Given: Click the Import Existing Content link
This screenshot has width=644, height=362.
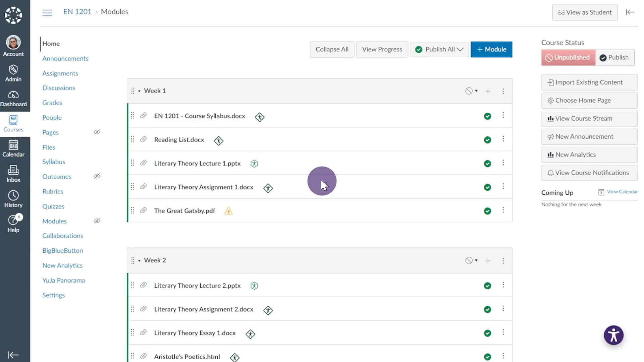Looking at the screenshot, I should click(x=589, y=82).
